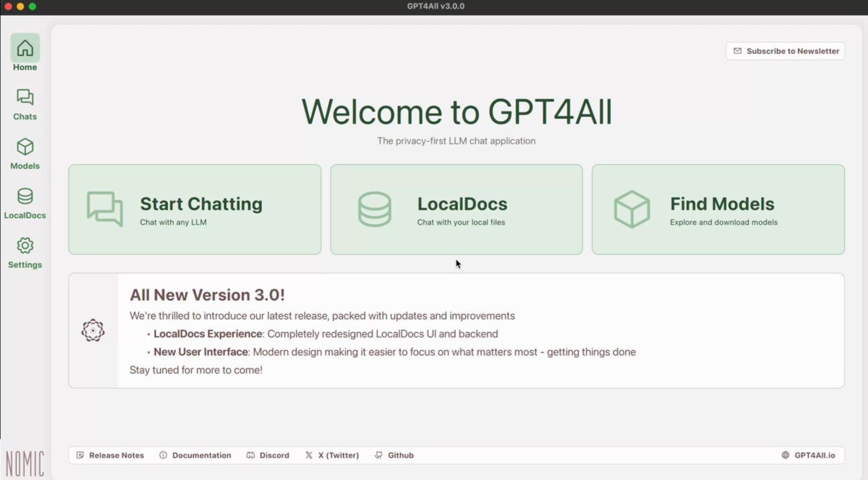868x480 pixels.
Task: Click the cube icon on the Find Models card
Action: tap(631, 209)
